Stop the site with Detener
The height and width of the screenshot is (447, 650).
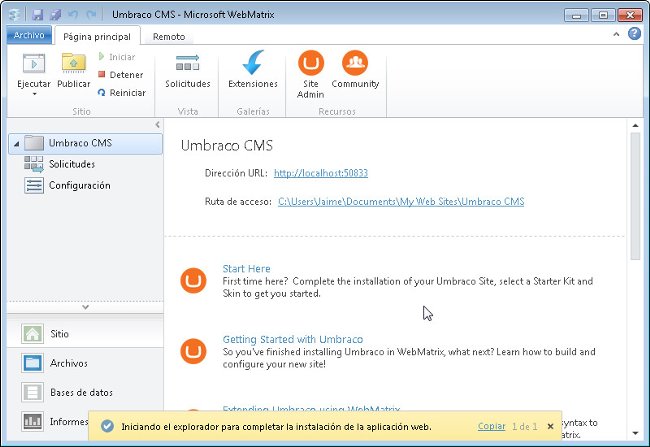point(121,75)
